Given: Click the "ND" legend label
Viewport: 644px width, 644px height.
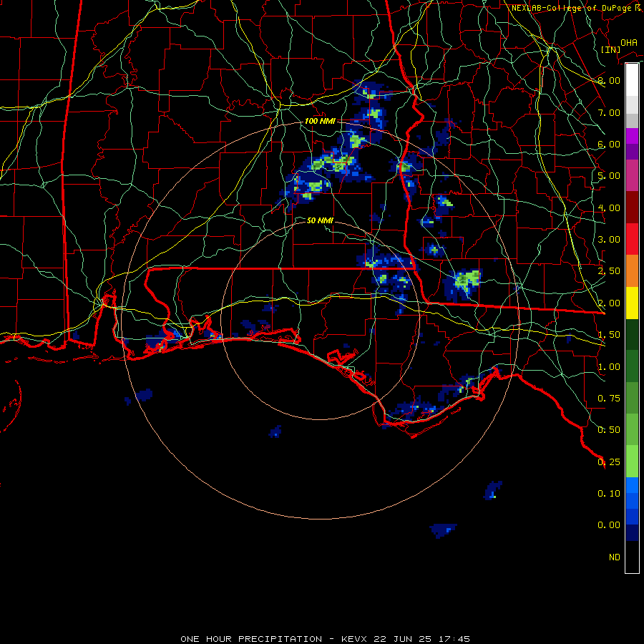Looking at the screenshot, I should click(615, 557).
